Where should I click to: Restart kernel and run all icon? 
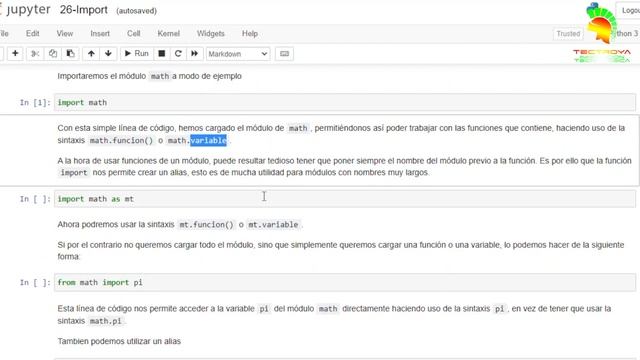[195, 53]
